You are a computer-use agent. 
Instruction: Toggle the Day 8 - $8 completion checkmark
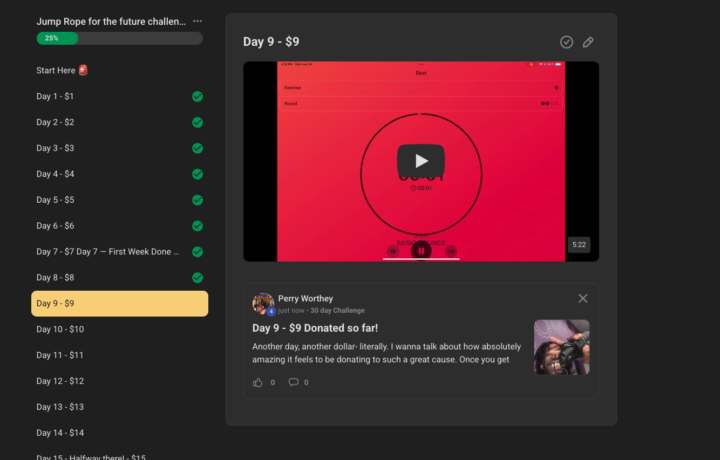[x=197, y=278]
